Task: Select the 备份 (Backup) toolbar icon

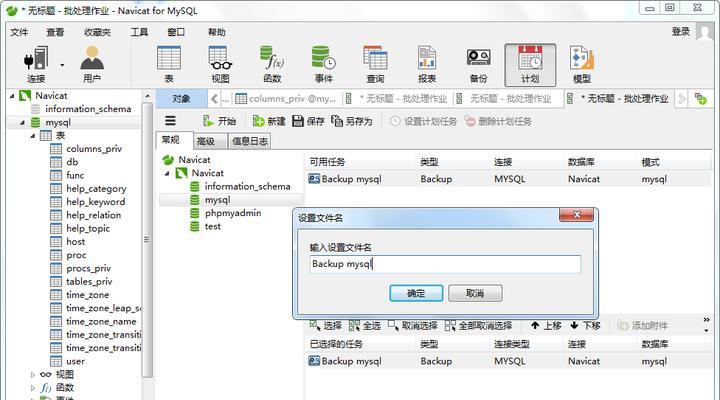Action: (x=478, y=63)
